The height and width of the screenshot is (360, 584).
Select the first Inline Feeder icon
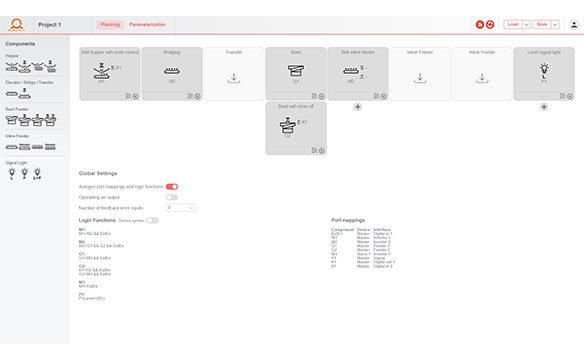[x=12, y=147]
